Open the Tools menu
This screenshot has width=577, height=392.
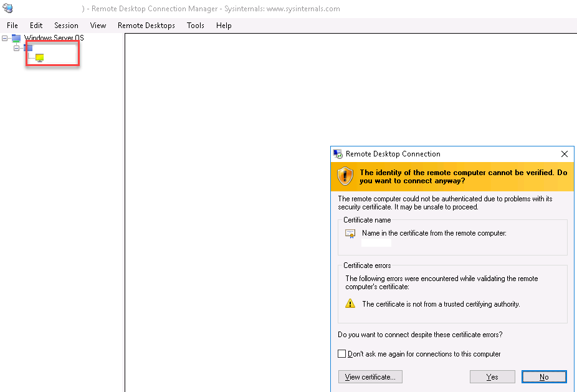click(x=196, y=26)
